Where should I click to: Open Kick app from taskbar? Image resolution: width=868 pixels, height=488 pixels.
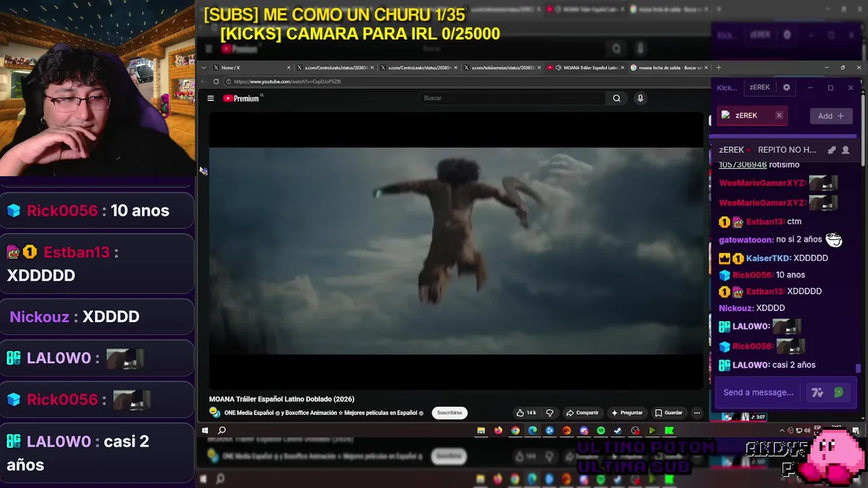click(669, 430)
